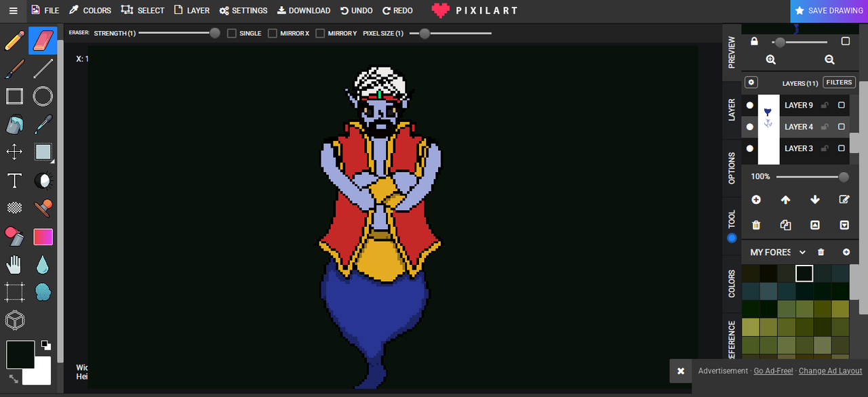
Task: Select the Circle shape tool
Action: 43,96
